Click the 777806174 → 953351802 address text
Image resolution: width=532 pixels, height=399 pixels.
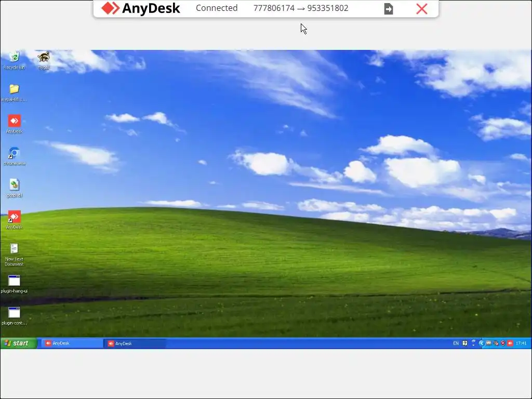pyautogui.click(x=301, y=8)
